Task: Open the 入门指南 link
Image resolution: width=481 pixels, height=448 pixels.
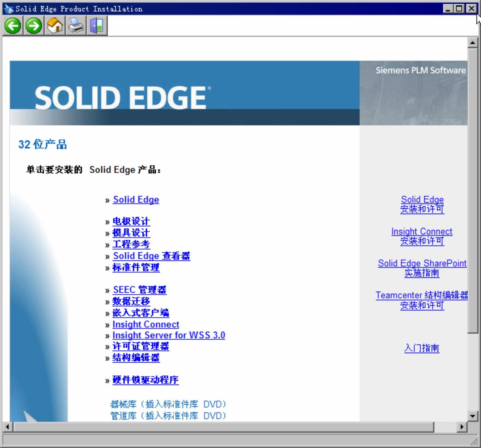Action: click(x=422, y=348)
